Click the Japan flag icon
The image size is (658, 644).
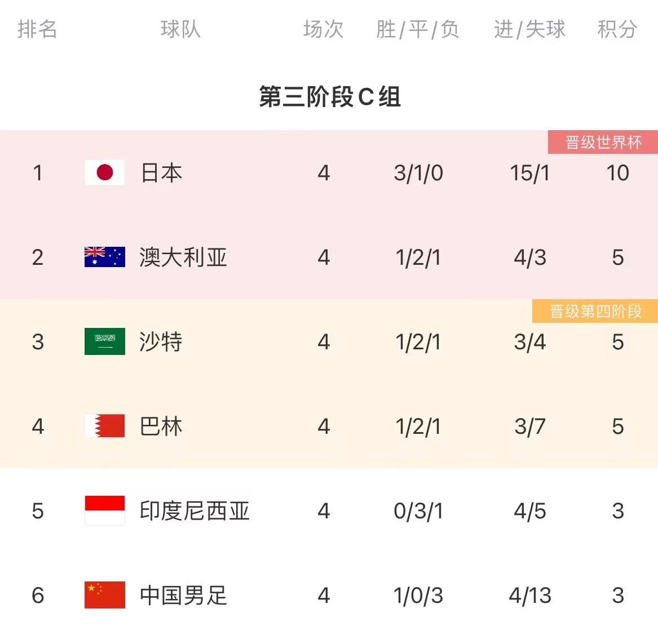(104, 172)
